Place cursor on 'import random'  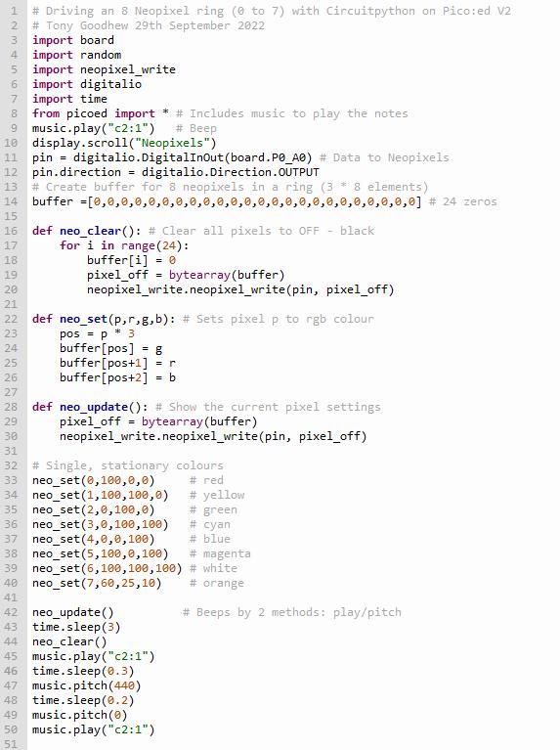(76, 55)
